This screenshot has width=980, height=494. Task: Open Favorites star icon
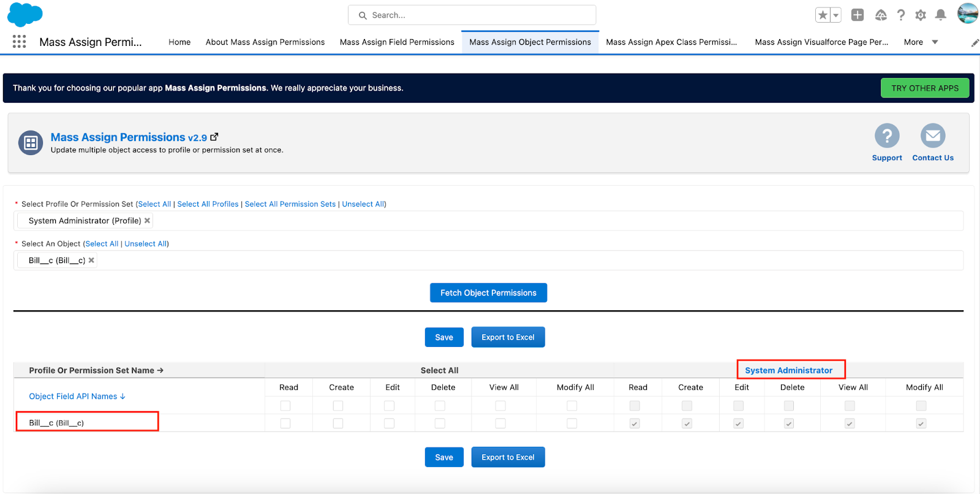(823, 15)
